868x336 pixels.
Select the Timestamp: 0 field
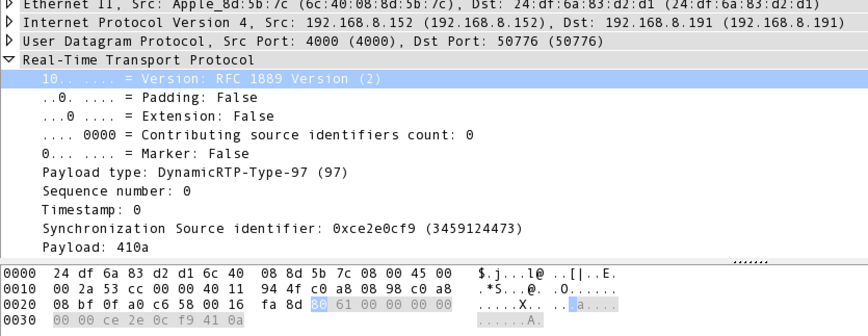(x=91, y=210)
